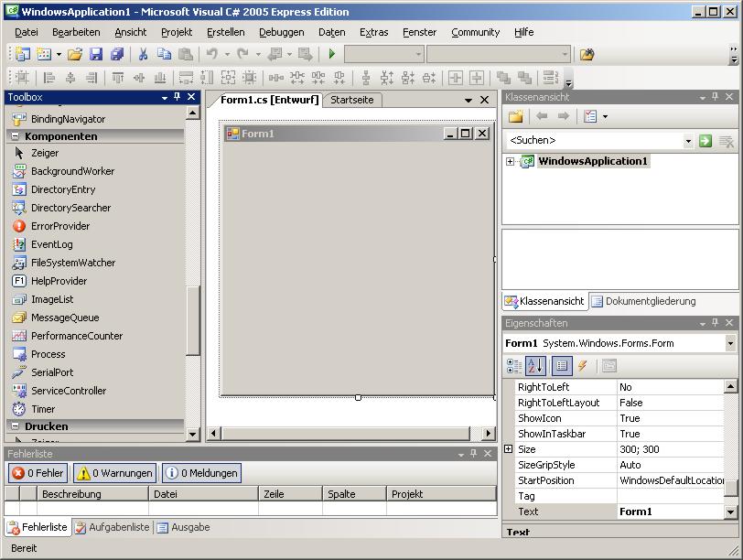Open the Extras menu
This screenshot has height=560, width=743.
pos(374,32)
